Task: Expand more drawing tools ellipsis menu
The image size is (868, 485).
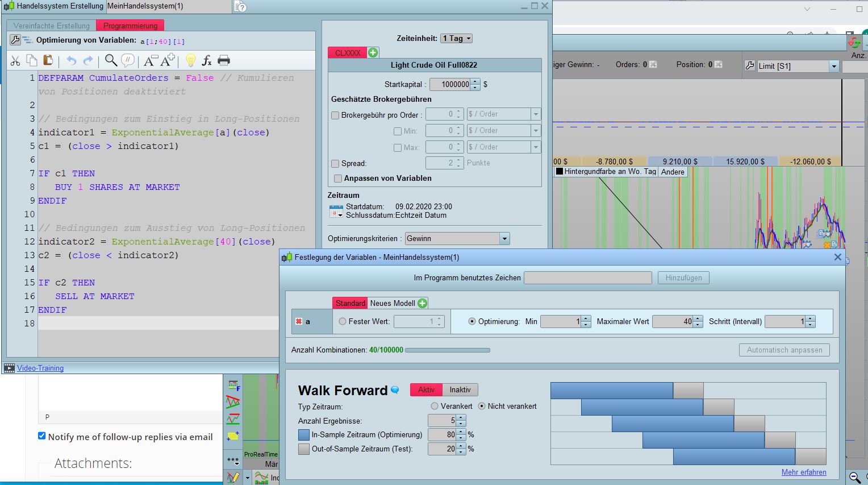Action: [233, 460]
